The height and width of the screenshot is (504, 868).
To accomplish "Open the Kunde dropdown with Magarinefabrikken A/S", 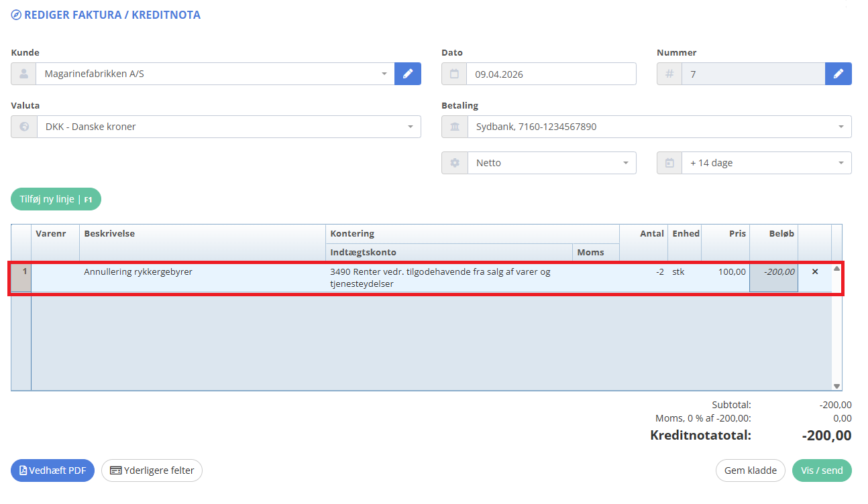I will pyautogui.click(x=215, y=74).
